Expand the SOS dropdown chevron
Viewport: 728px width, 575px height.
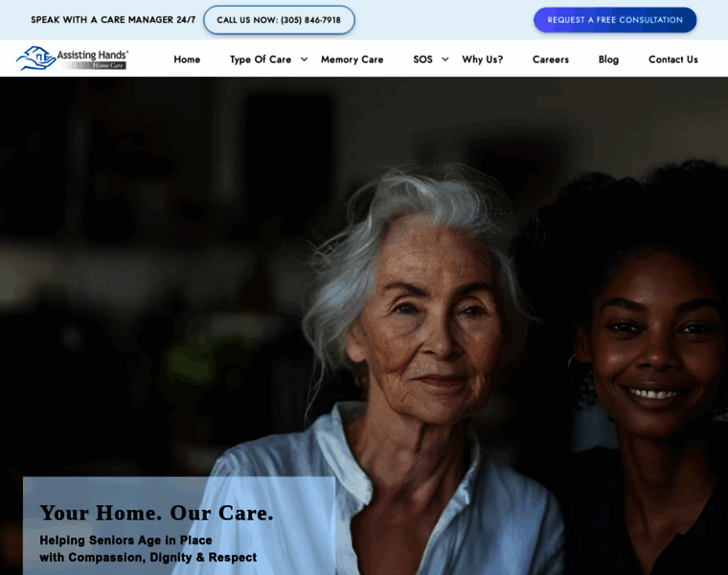point(444,59)
